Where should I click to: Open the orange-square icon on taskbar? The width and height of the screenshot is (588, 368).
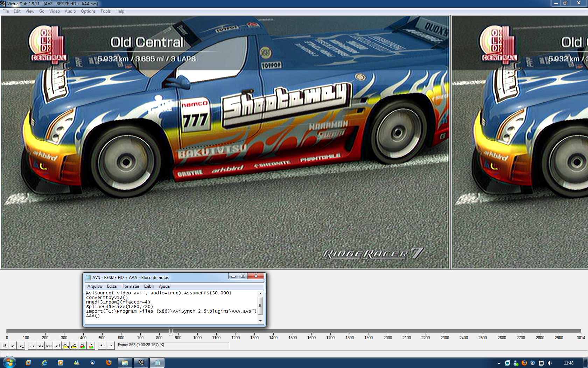click(28, 363)
